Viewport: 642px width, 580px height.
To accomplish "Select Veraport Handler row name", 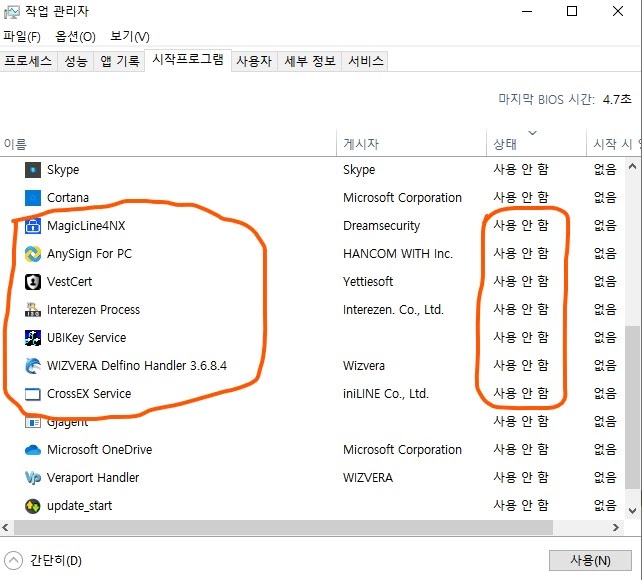I will 93,478.
